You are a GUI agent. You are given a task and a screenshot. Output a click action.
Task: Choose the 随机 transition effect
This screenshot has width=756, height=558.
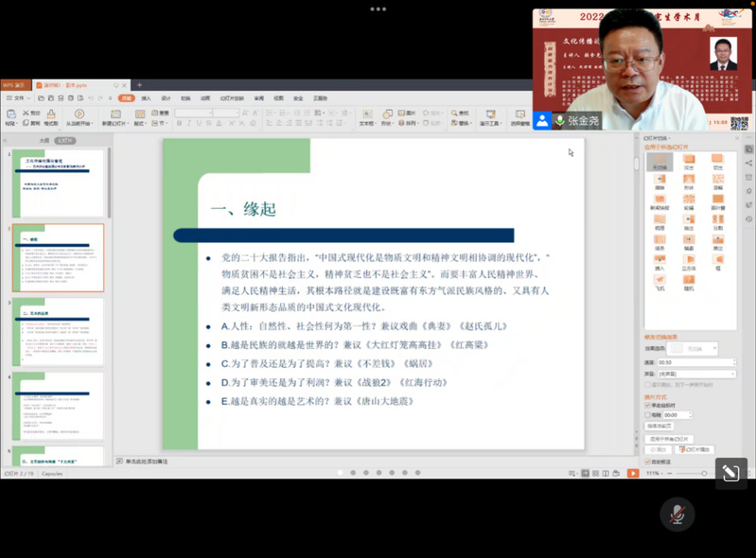688,278
